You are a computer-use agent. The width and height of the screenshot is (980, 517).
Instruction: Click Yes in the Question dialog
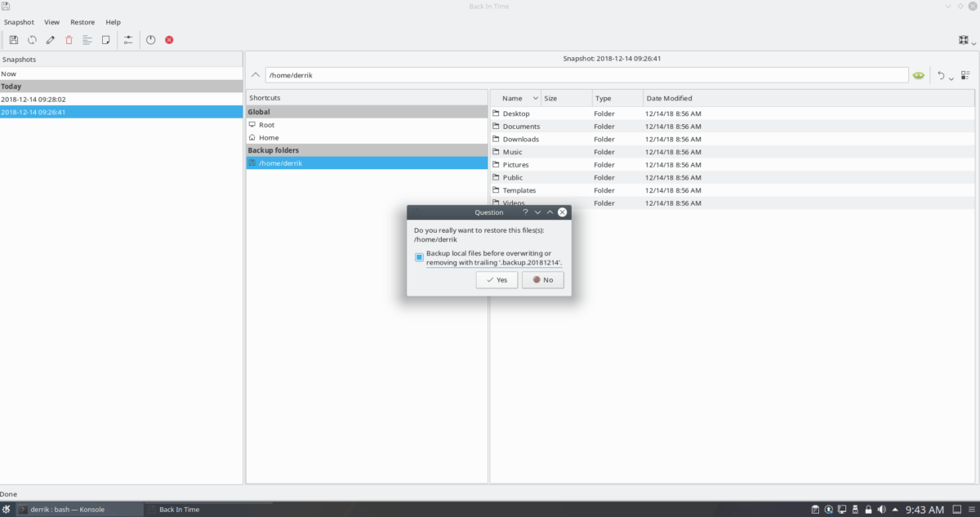497,279
